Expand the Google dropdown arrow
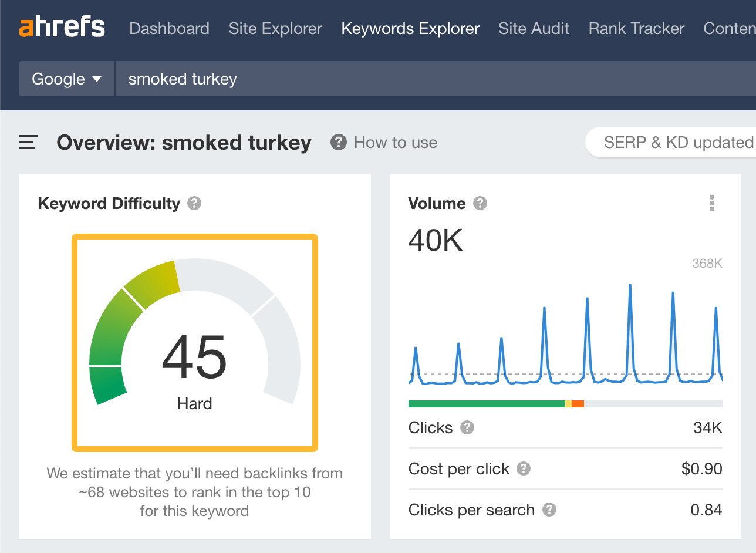756x553 pixels. (96, 78)
